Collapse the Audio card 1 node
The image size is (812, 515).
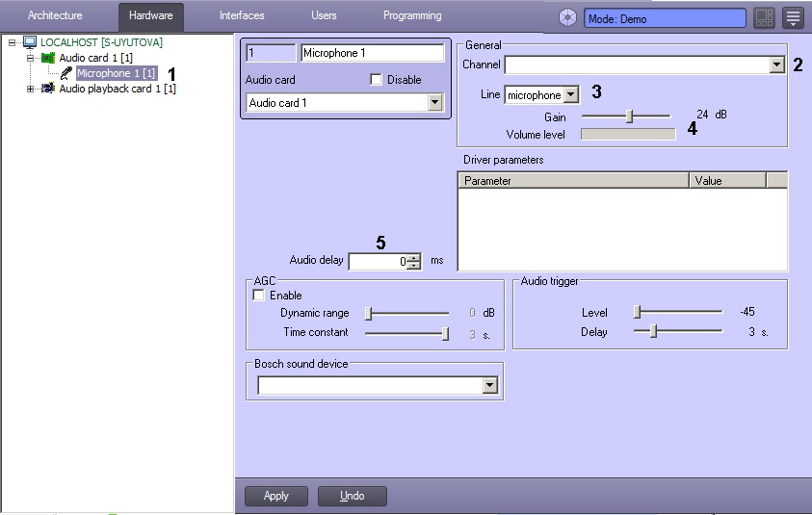coord(30,58)
